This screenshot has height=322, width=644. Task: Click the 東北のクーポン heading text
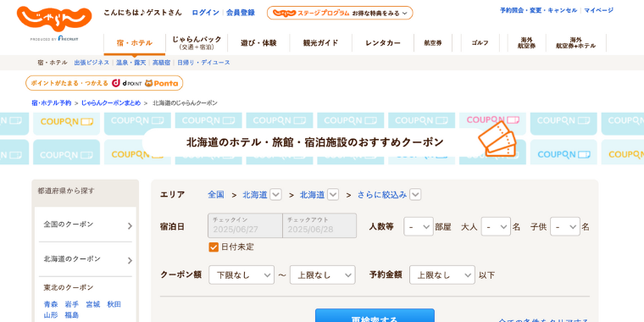[x=69, y=287]
